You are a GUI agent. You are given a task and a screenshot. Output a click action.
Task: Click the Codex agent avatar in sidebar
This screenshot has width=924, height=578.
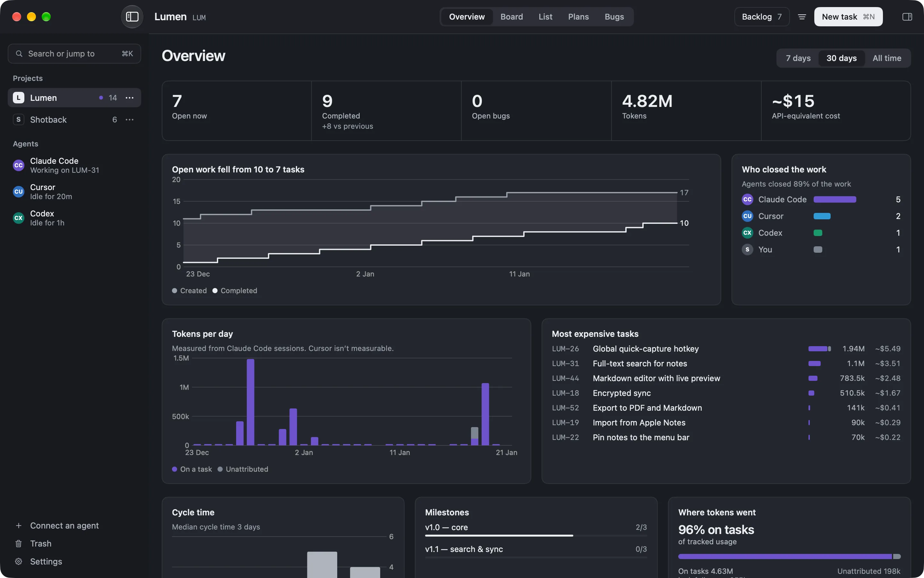tap(18, 218)
